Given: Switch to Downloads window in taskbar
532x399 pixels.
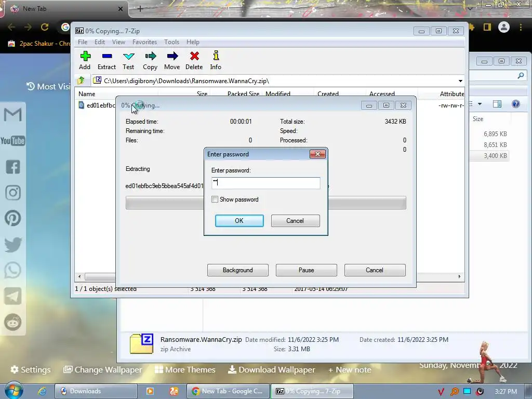Looking at the screenshot, I should click(x=96, y=391).
